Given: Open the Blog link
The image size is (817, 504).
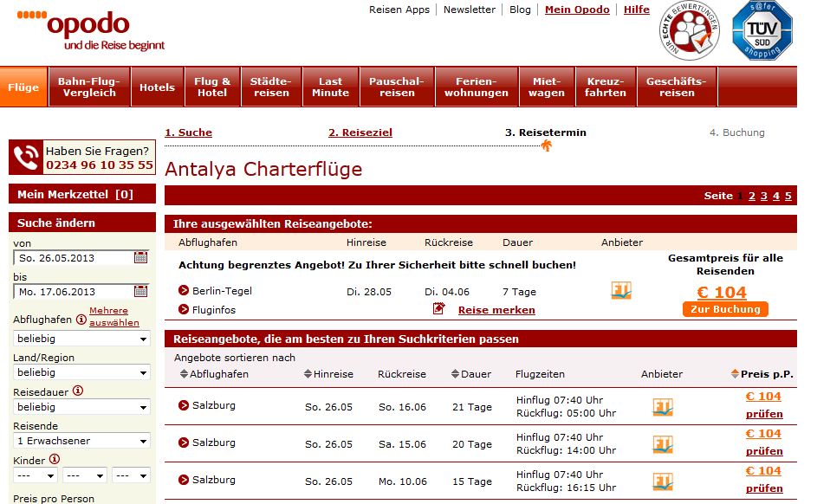Looking at the screenshot, I should [x=520, y=10].
